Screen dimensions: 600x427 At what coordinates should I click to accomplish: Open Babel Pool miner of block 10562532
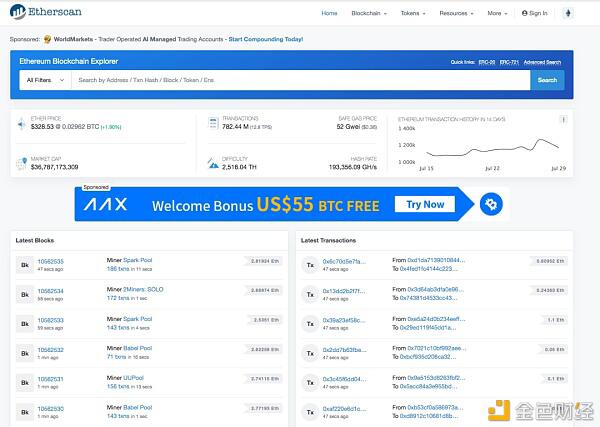[x=137, y=348]
